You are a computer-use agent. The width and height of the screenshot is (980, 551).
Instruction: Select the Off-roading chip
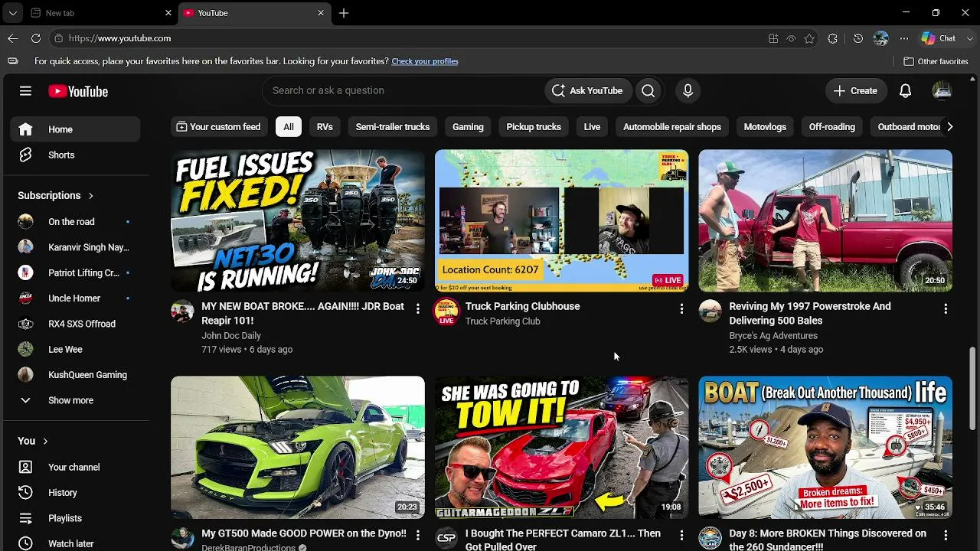click(832, 127)
